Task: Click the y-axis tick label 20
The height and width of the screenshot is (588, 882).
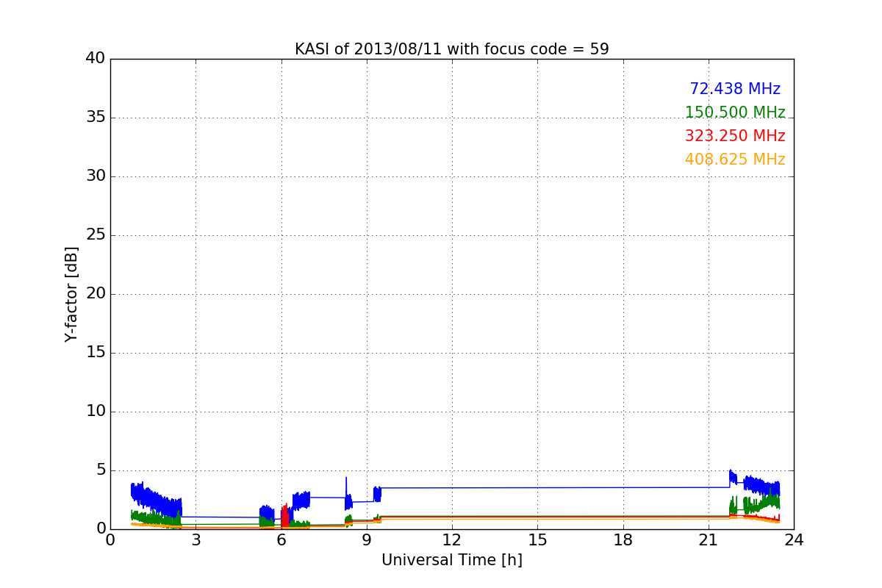Action: click(x=96, y=294)
